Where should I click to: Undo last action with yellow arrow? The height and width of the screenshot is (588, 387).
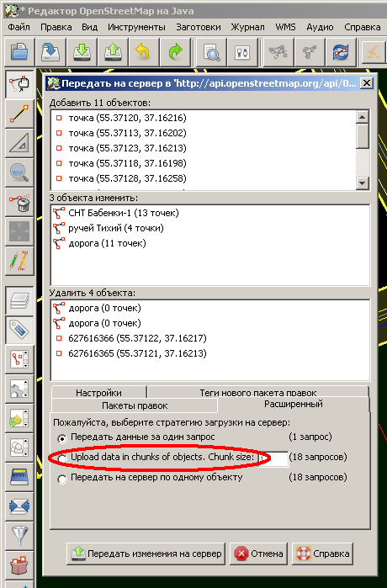145,52
